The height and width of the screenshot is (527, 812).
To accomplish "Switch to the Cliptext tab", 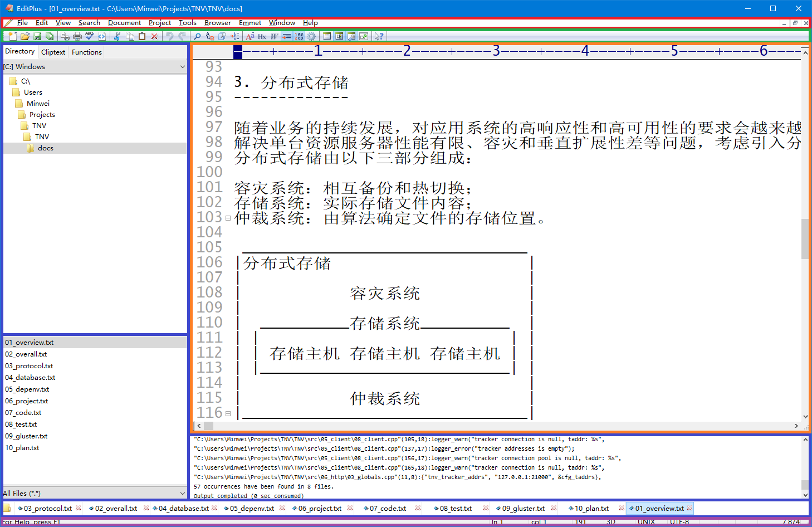I will [x=53, y=52].
